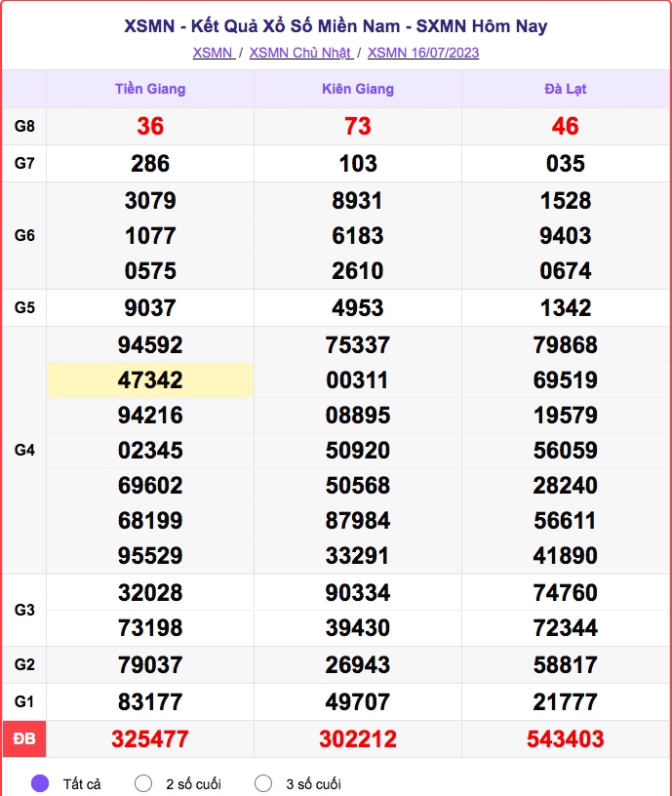Image resolution: width=672 pixels, height=796 pixels.
Task: Click the G3 number 74760
Action: 566,592
